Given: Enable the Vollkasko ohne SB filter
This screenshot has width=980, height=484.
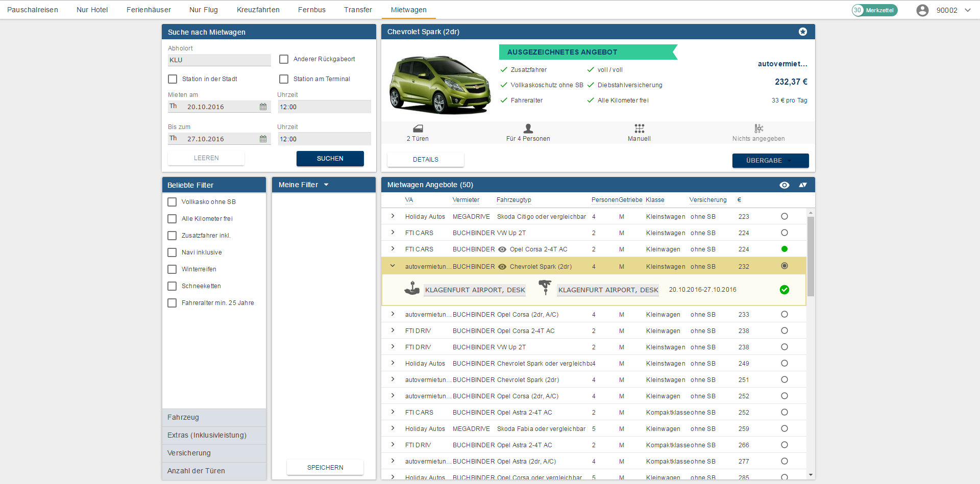Looking at the screenshot, I should (x=172, y=202).
